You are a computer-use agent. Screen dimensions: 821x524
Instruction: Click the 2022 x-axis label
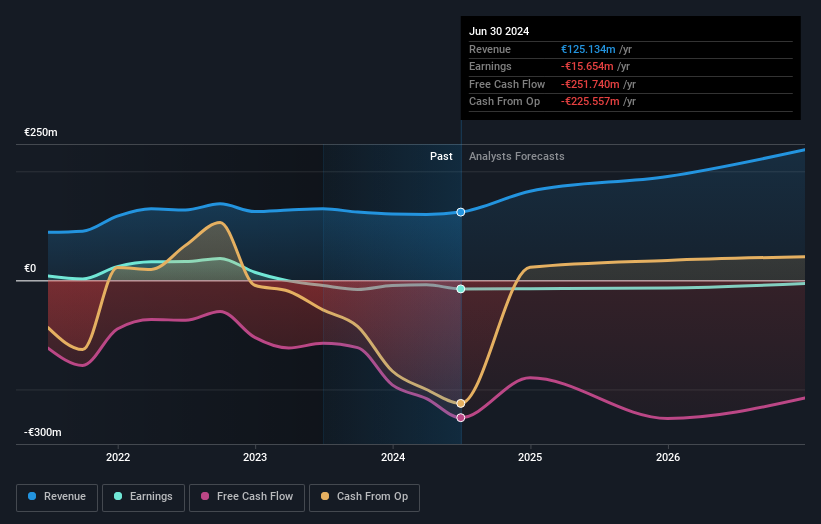[x=118, y=458]
